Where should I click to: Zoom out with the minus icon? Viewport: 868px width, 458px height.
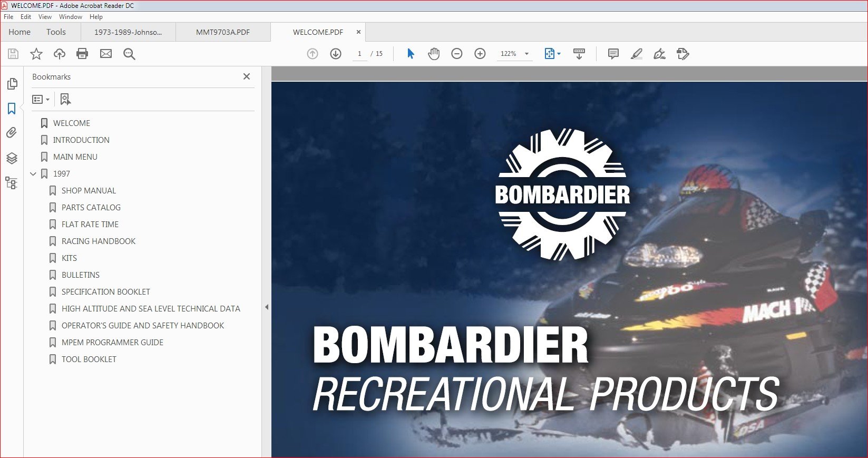[x=457, y=54]
